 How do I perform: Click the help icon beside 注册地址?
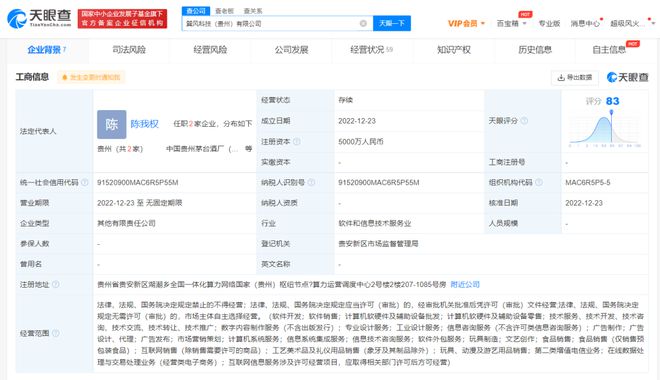click(56, 284)
